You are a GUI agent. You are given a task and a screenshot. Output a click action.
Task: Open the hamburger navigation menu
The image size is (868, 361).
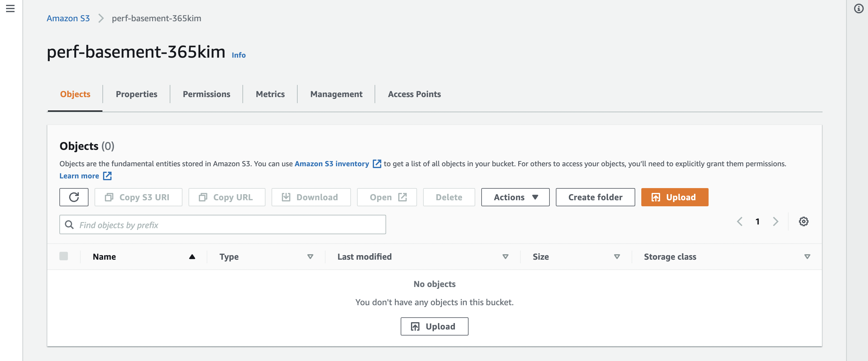click(x=10, y=8)
